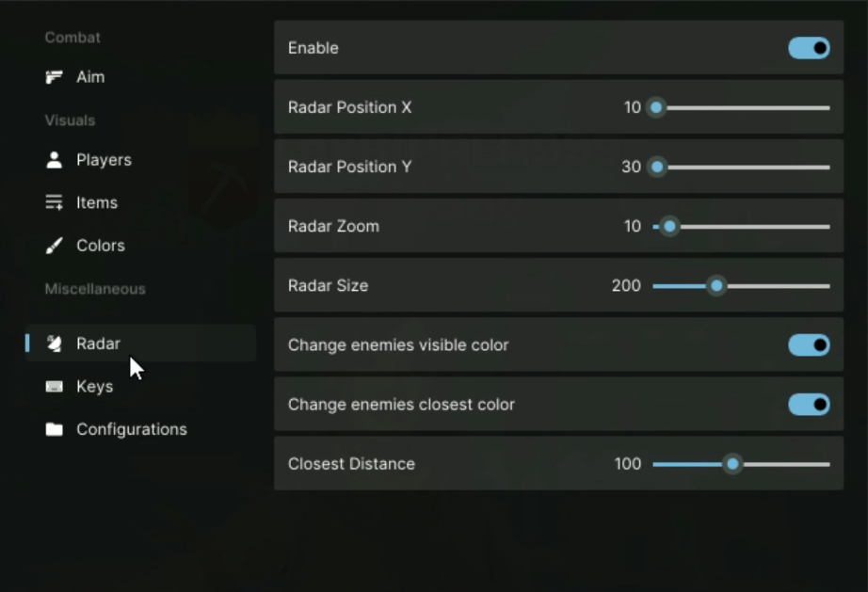Click the keyboard icon beside Keys
Screen dimensions: 868x592
point(55,387)
